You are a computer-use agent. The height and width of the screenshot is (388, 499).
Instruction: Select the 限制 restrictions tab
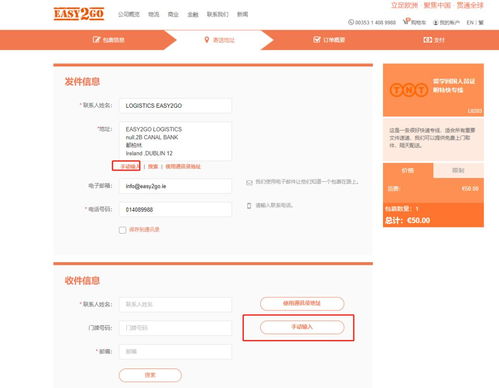point(458,170)
